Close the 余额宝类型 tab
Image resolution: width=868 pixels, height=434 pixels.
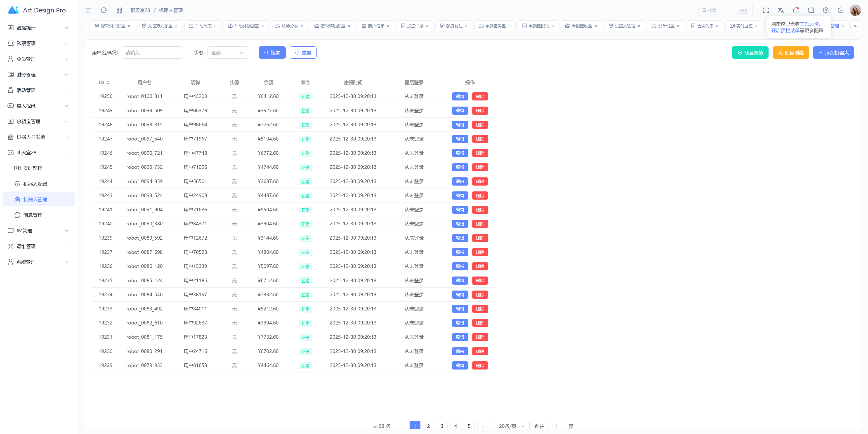509,26
